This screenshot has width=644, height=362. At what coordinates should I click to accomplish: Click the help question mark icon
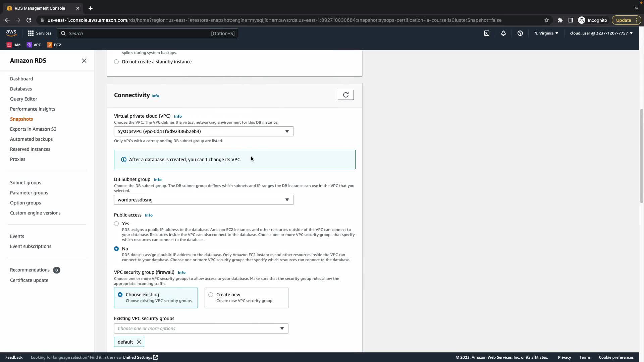[520, 33]
